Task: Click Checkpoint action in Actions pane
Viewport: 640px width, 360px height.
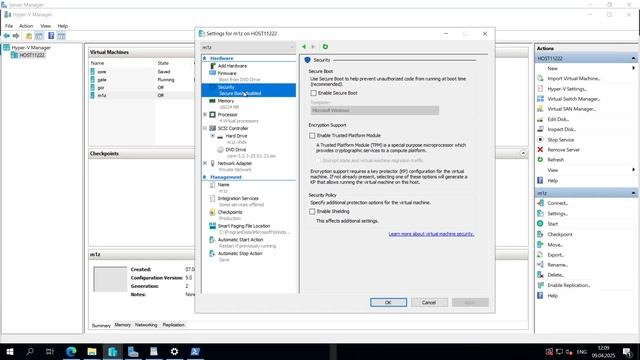Action: coord(560,235)
